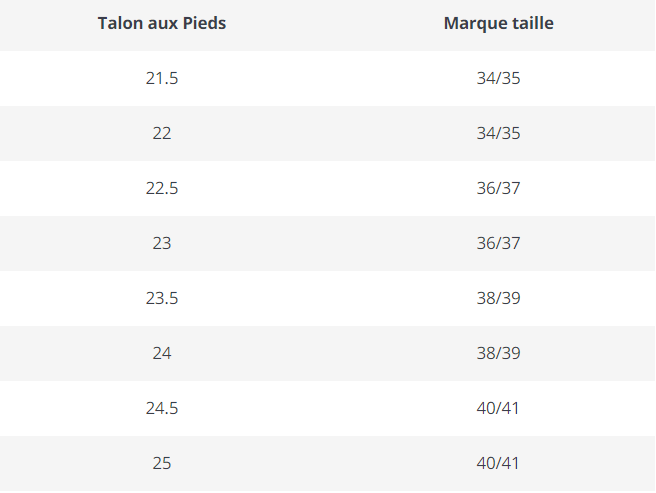The image size is (656, 493).
Task: Click the word "Pieds" in the header
Action: [204, 23]
